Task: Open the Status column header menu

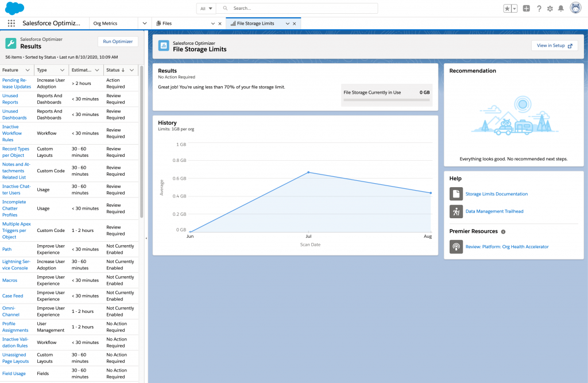Action: pyautogui.click(x=131, y=70)
